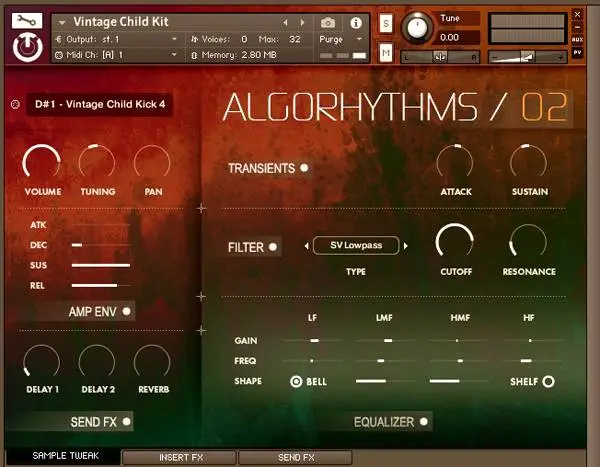Click the HMF SHAPE slider
Screen dimensions: 600x467
458,381
